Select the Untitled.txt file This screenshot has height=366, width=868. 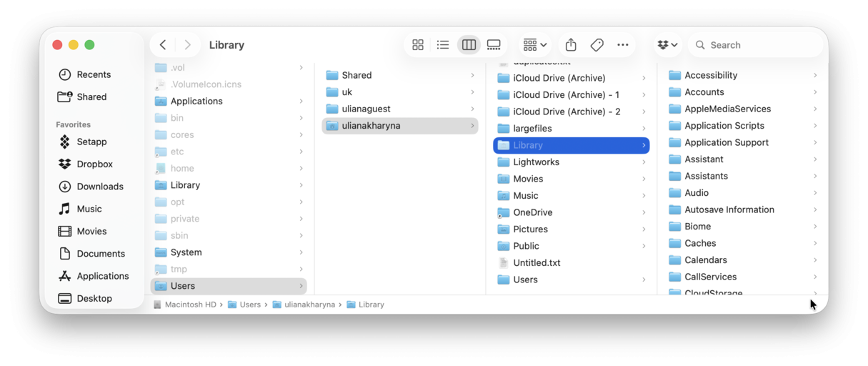572,262
